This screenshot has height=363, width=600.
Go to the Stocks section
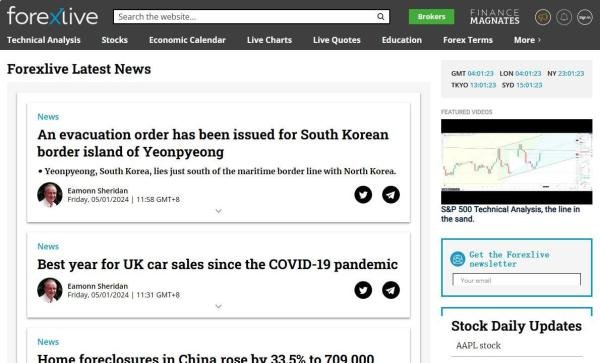(x=114, y=40)
